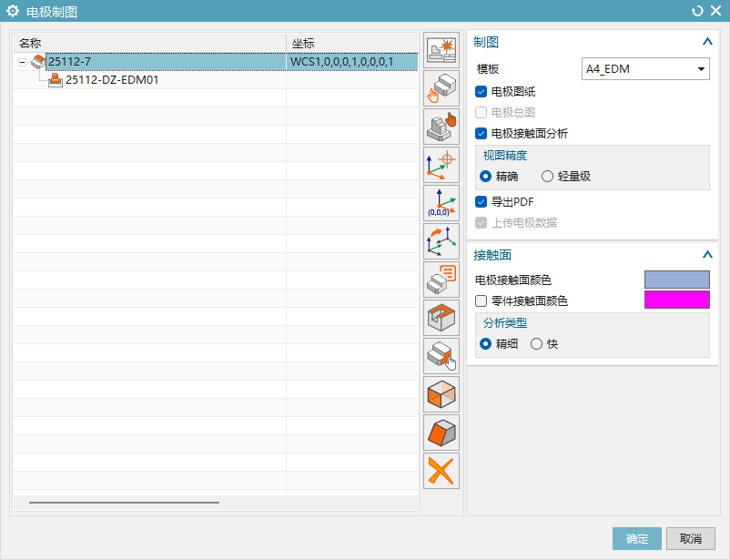Collapse the 25112-7 tree node
Viewport: 730px width, 560px height.
[x=22, y=62]
